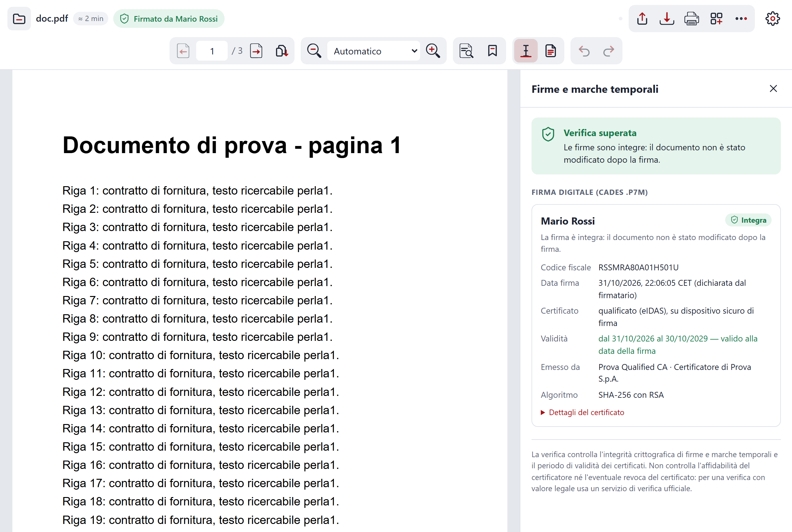The height and width of the screenshot is (532, 792).
Task: Click the '/ 3' total pages label
Action: click(x=237, y=51)
